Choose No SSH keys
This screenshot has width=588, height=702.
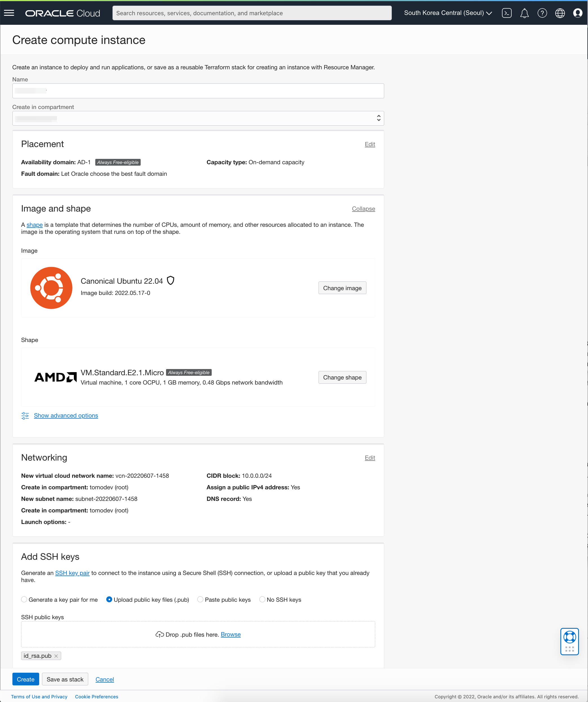tap(262, 600)
